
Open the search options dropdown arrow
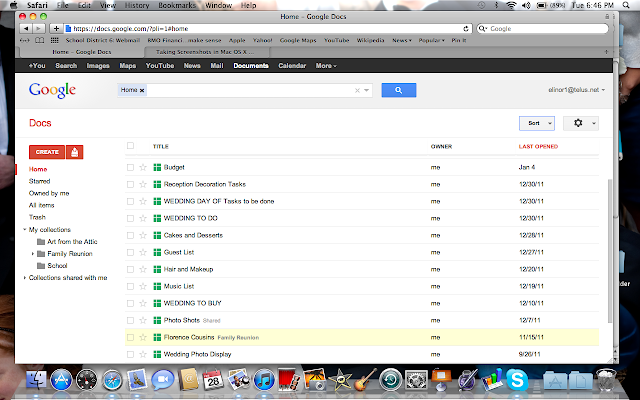coord(367,90)
